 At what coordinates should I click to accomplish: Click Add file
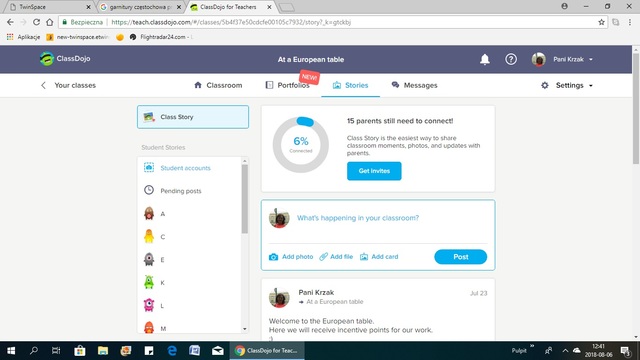click(x=336, y=257)
